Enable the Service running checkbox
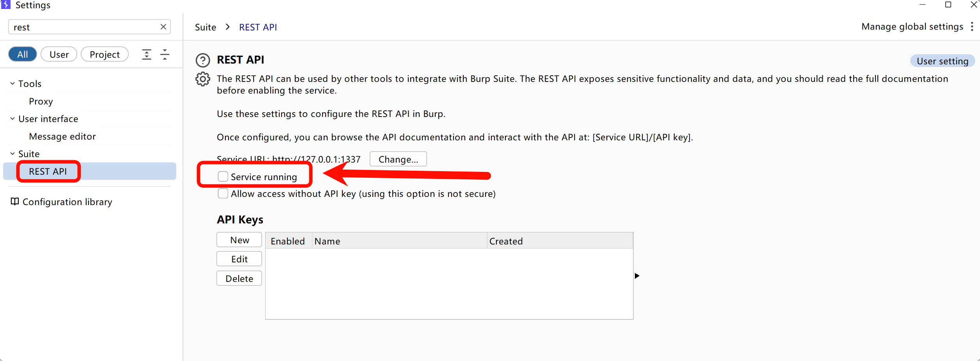This screenshot has width=980, height=361. click(x=223, y=177)
